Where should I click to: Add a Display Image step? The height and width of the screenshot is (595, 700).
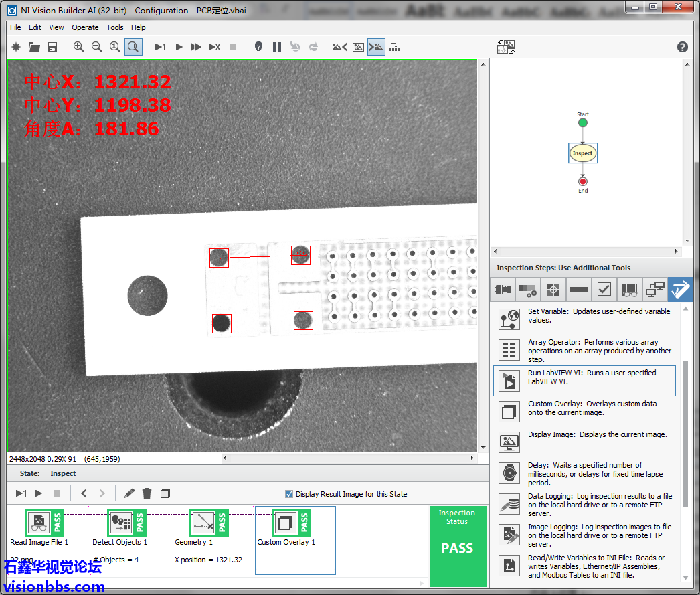pyautogui.click(x=585, y=442)
